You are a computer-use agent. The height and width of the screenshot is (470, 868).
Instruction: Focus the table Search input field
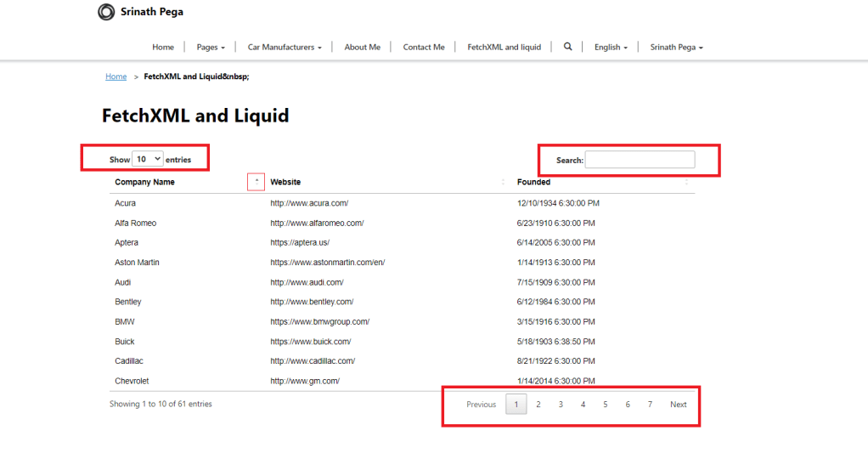[640, 160]
